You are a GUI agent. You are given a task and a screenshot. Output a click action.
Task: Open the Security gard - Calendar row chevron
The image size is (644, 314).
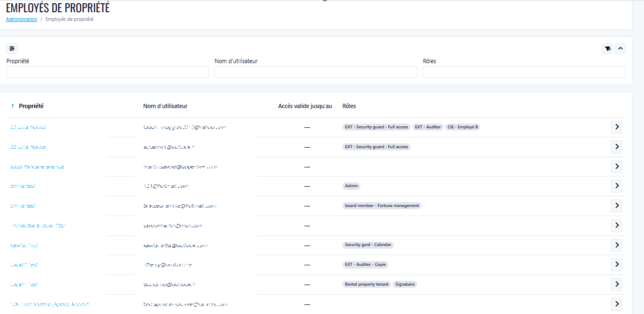pyautogui.click(x=616, y=245)
